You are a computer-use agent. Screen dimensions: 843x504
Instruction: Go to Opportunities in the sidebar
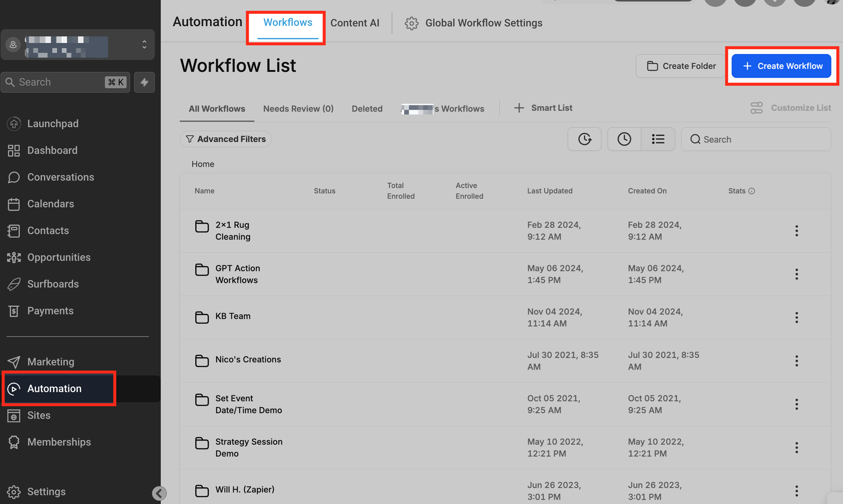click(x=59, y=257)
